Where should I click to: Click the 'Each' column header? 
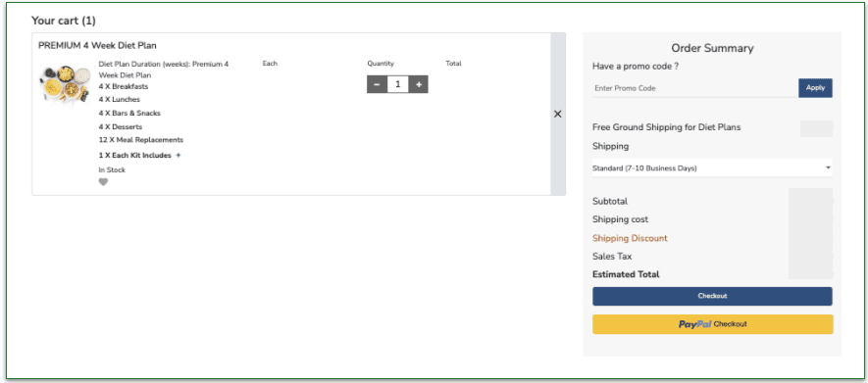[270, 64]
